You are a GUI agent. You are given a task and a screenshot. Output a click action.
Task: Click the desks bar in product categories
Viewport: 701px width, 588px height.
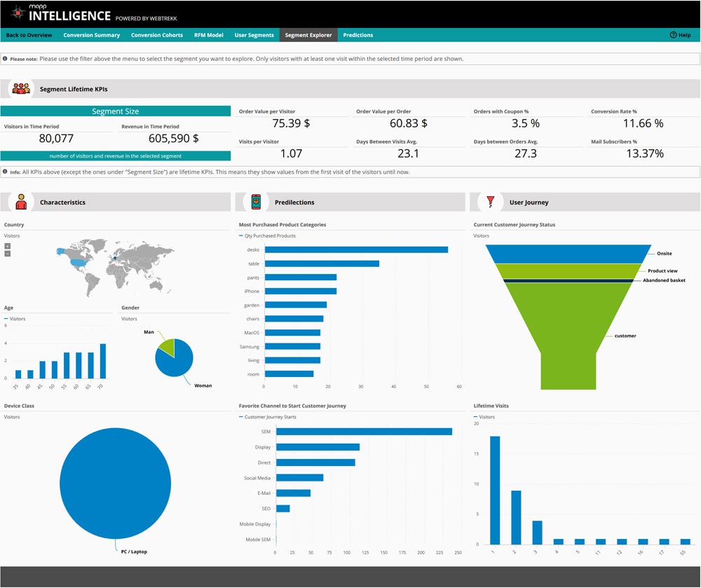[x=355, y=249]
